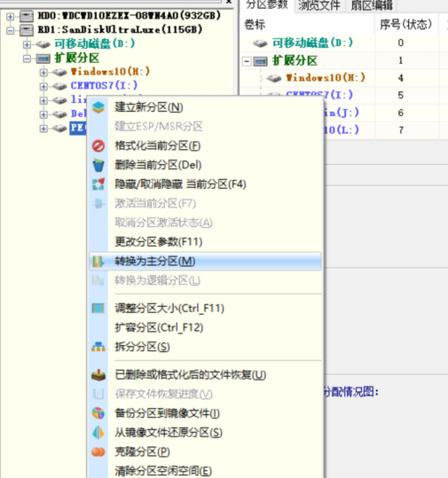Click sequence number 7 cell in list
The image size is (448, 478).
(x=401, y=130)
